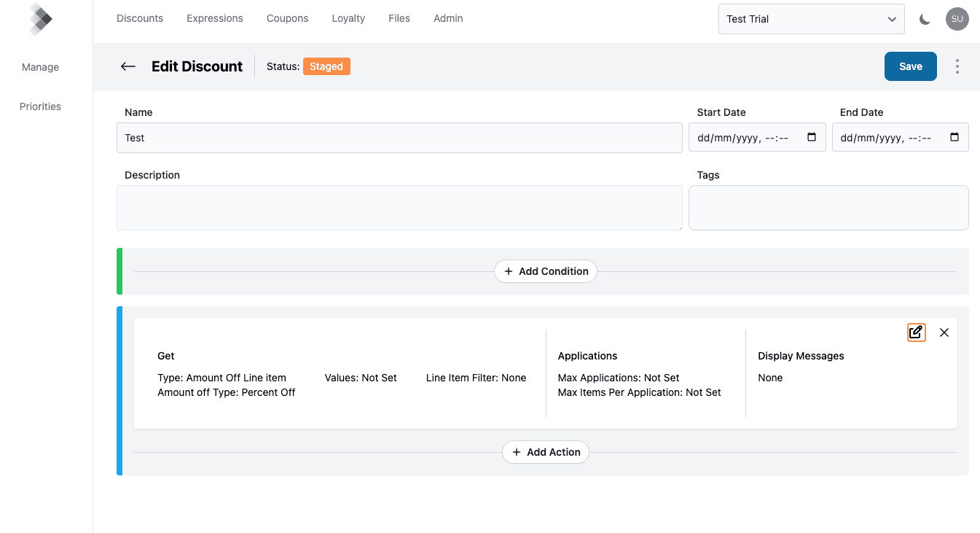This screenshot has width=980, height=533.
Task: Open the three-dot more options menu
Action: point(957,66)
